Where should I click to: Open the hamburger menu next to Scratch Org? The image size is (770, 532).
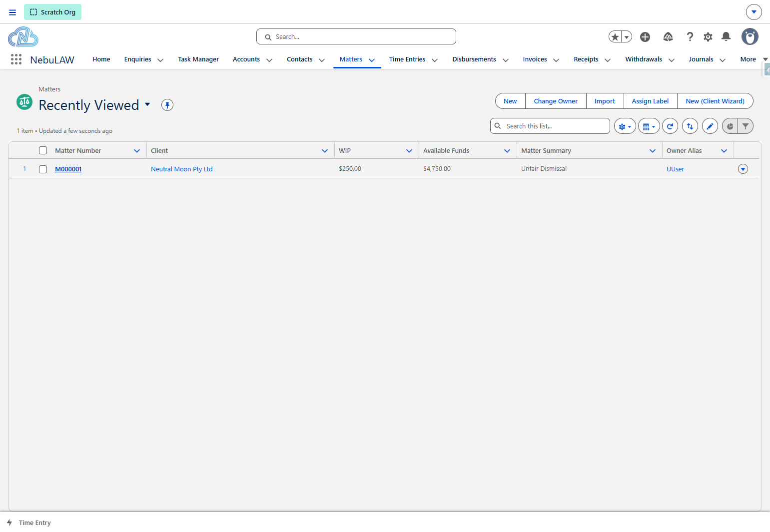coord(12,12)
